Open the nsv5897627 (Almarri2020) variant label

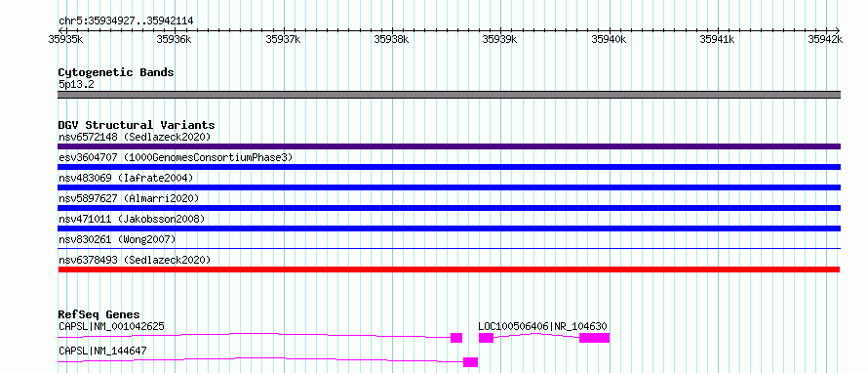click(x=129, y=198)
